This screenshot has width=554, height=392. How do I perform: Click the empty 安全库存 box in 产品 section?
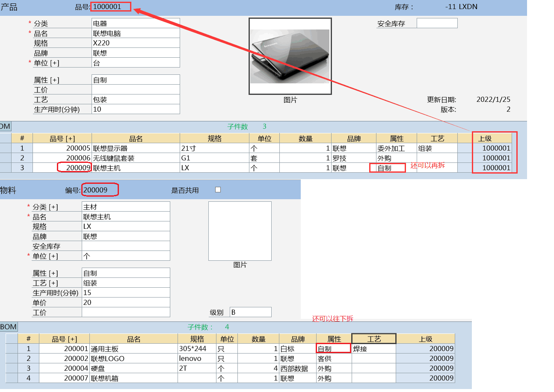pos(437,23)
